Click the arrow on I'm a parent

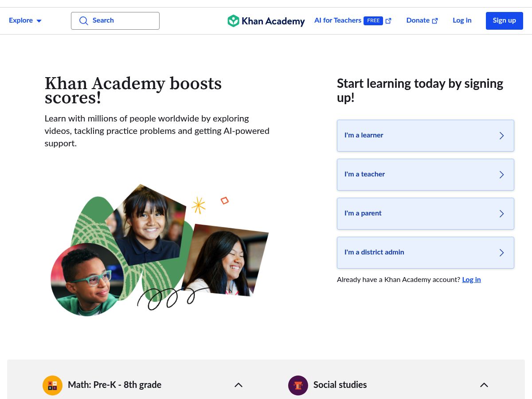502,214
